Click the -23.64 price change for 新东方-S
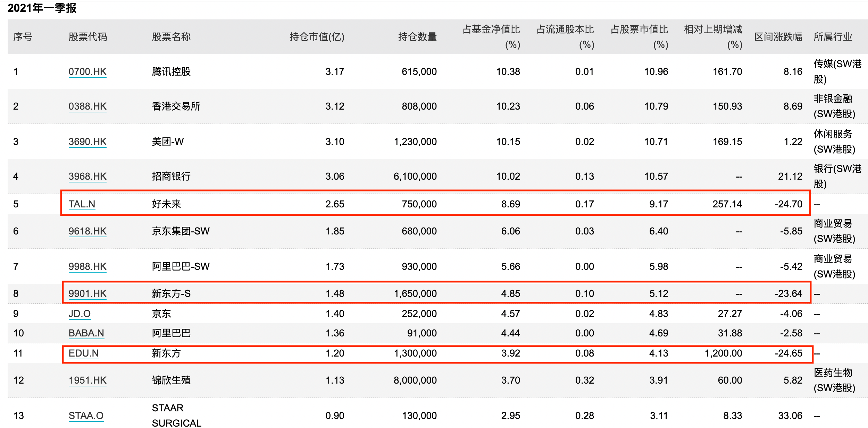Screen dimensions: 868x428 click(788, 294)
